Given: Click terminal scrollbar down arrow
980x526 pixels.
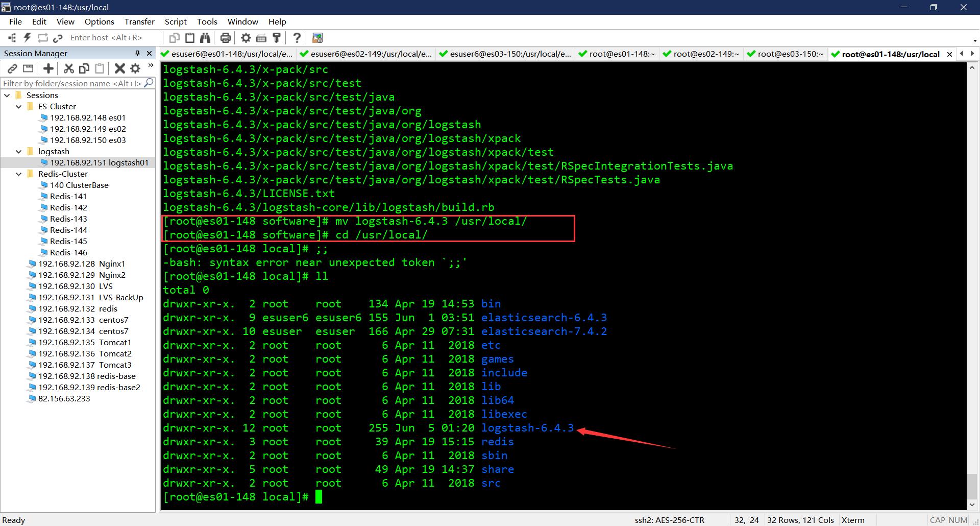Looking at the screenshot, I should coord(972,505).
